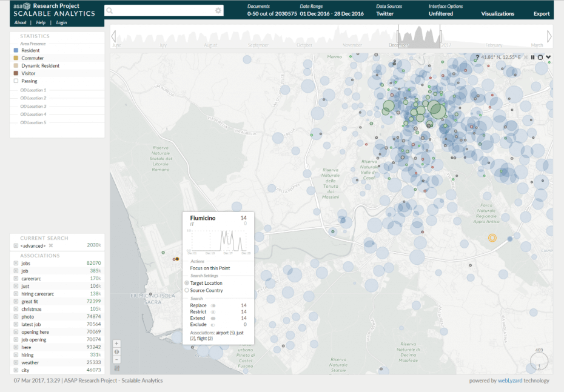Select the Target Location radio option
The image size is (564, 392).
[x=187, y=283]
